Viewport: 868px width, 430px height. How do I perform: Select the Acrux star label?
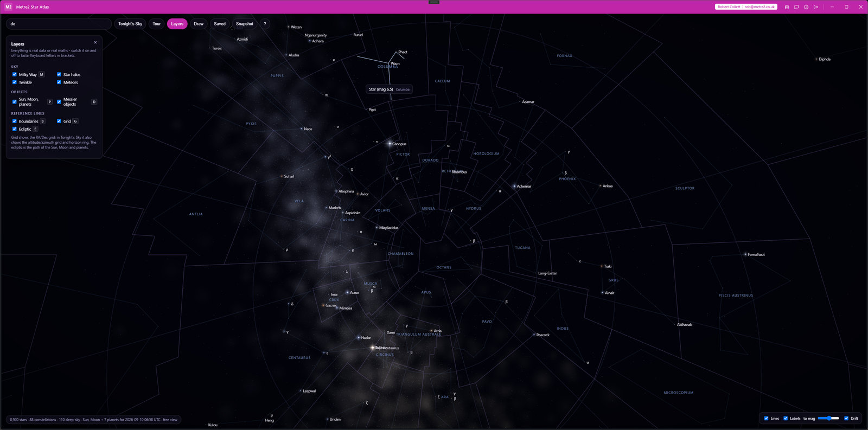tap(354, 292)
